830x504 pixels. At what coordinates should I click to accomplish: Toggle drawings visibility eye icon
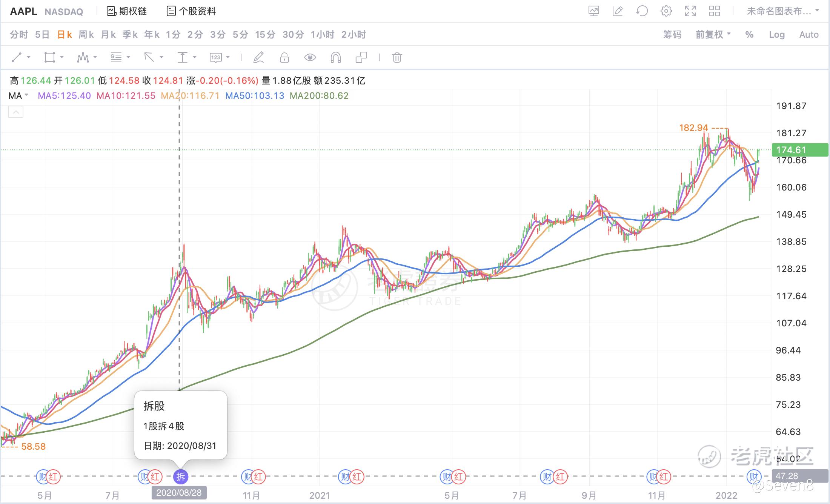310,57
